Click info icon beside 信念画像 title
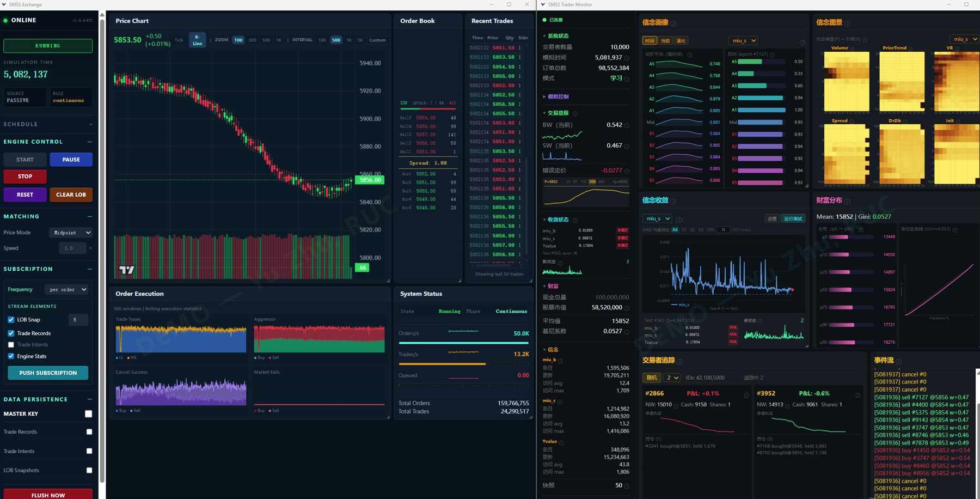The width and height of the screenshot is (980, 499). (x=673, y=23)
